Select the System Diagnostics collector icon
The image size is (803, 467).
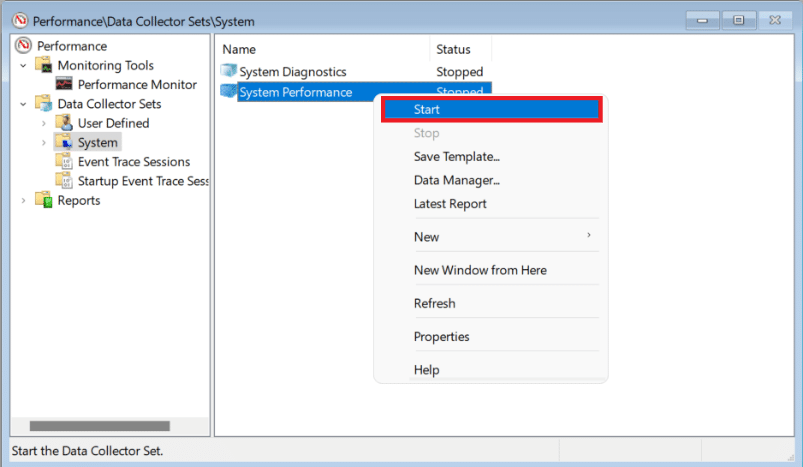pyautogui.click(x=227, y=72)
